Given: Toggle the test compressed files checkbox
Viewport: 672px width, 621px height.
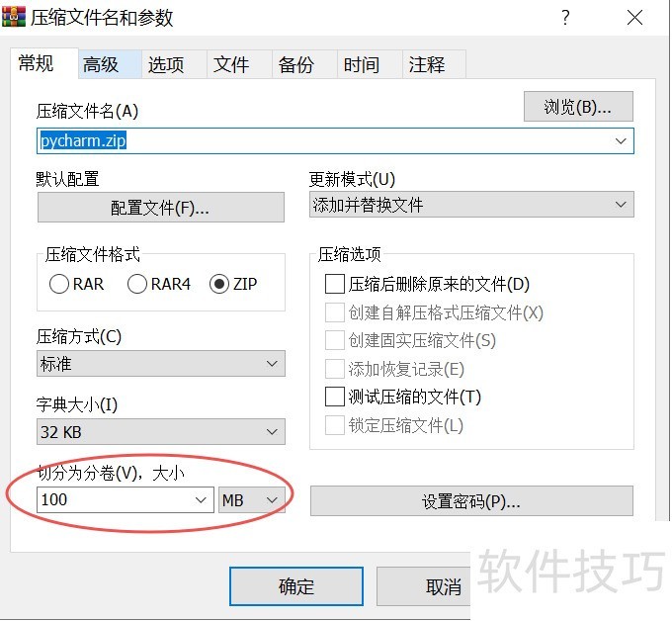Looking at the screenshot, I should [x=334, y=398].
